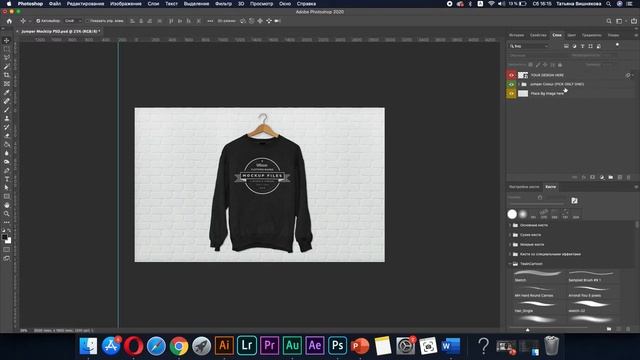Select the Frame tool
640x360 pixels.
(x=7, y=84)
